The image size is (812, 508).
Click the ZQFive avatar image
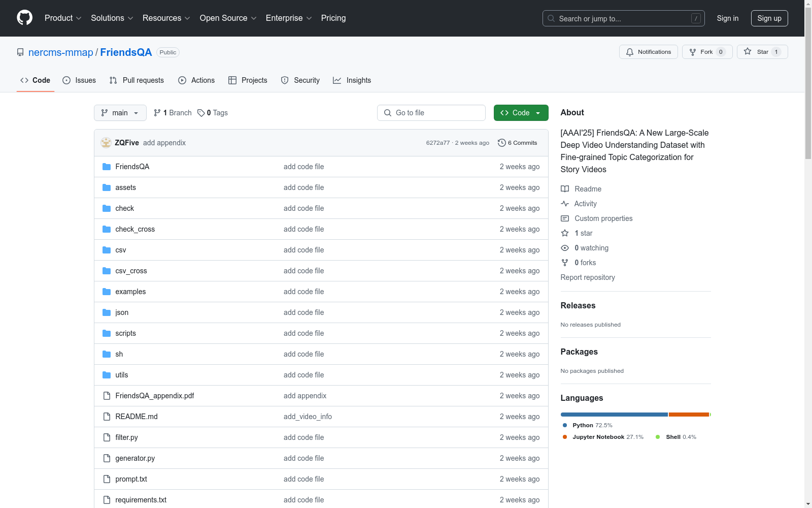point(106,143)
